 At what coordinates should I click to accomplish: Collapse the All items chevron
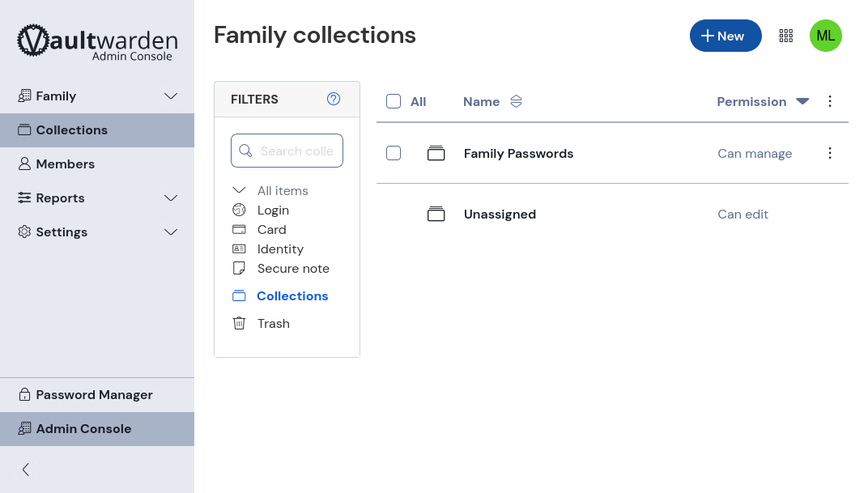239,190
